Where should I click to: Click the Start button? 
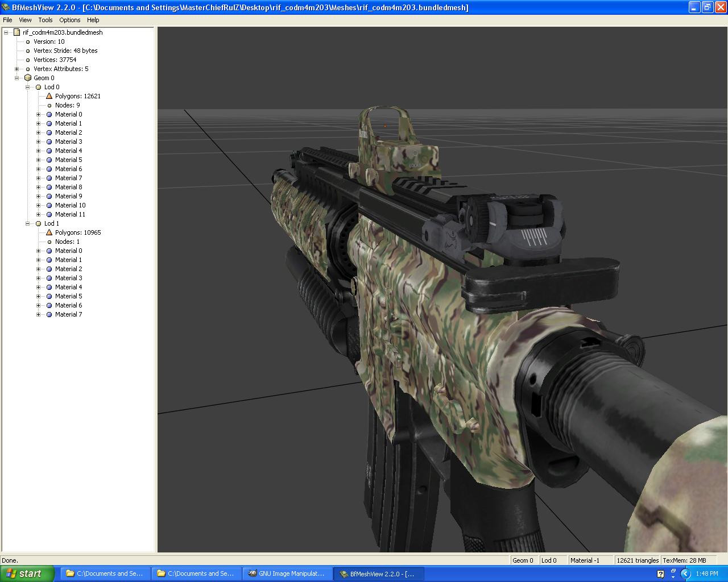pyautogui.click(x=26, y=573)
